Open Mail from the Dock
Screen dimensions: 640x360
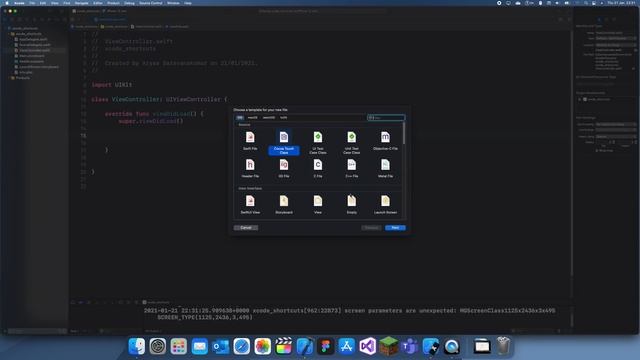(x=200, y=346)
